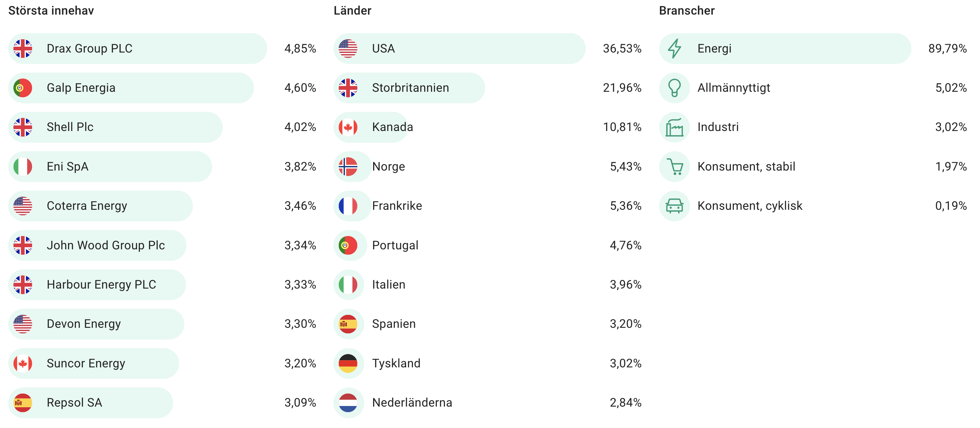This screenshot has width=980, height=428.
Task: Click the Canadian flag beside Suncor Energy
Action: click(x=23, y=363)
